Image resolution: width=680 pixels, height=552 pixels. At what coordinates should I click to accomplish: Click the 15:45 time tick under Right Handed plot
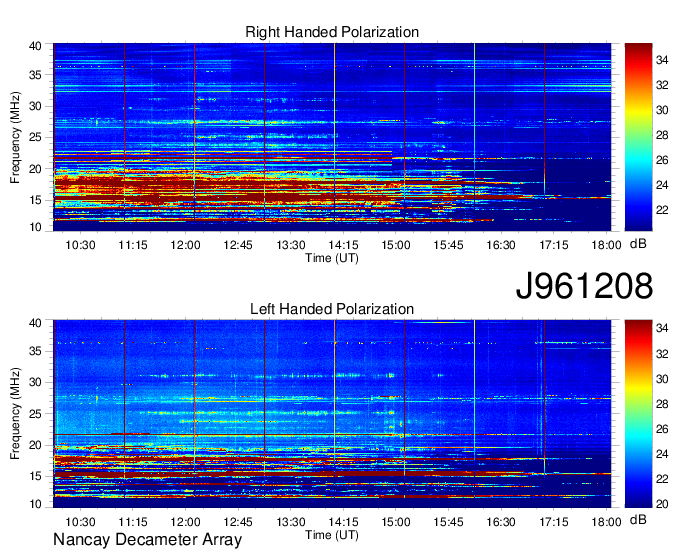[448, 245]
